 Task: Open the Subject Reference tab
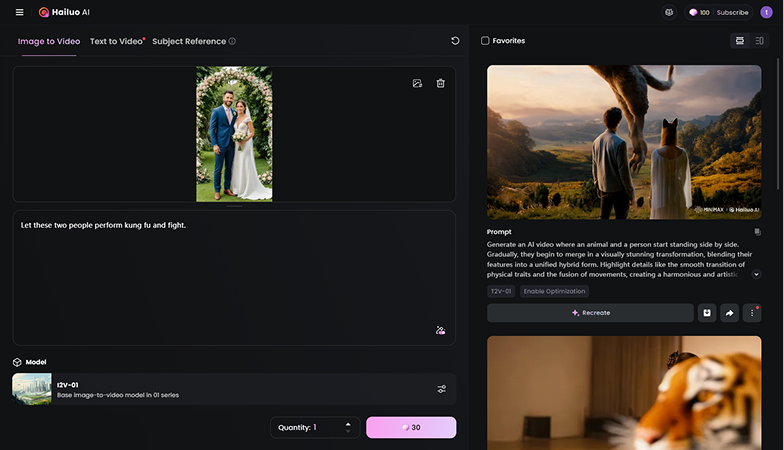189,41
